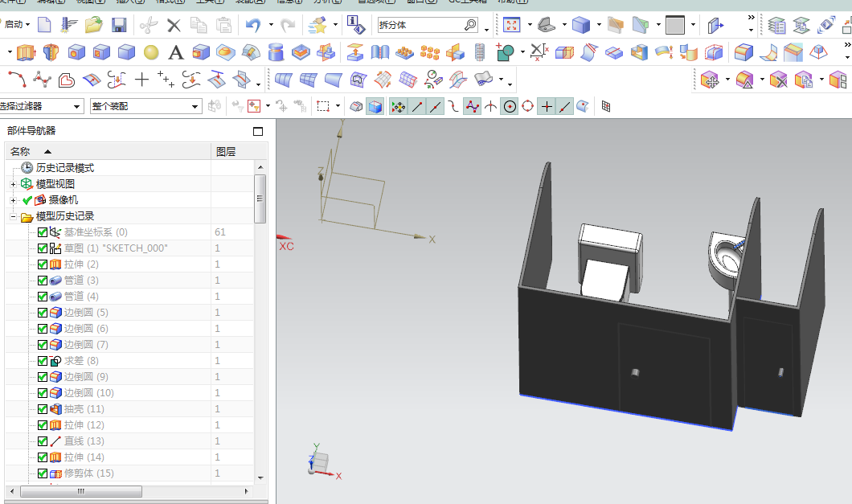Select the Offset Curve heart-shaped icon
852x504 pixels.
click(x=66, y=80)
